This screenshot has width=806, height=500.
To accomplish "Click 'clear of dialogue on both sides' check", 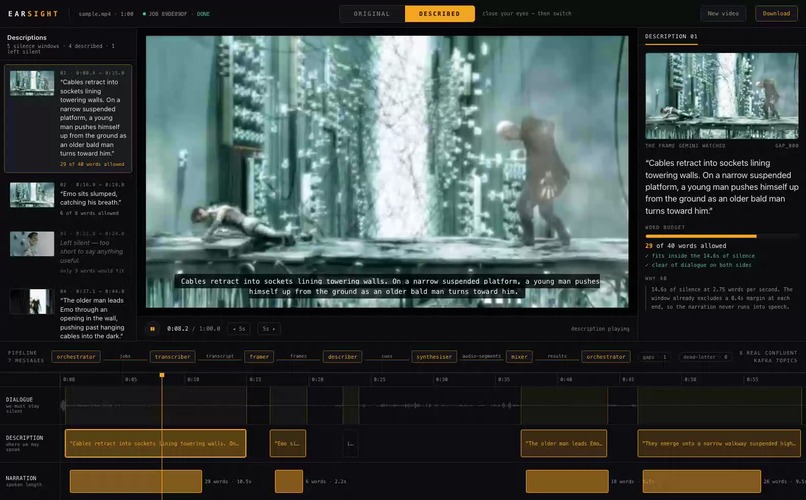I will (698, 265).
